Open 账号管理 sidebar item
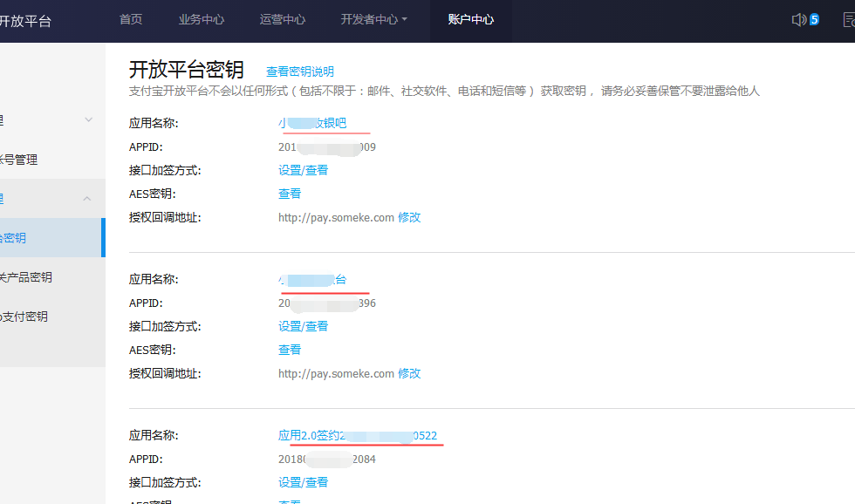The height and width of the screenshot is (504, 855). pyautogui.click(x=18, y=160)
